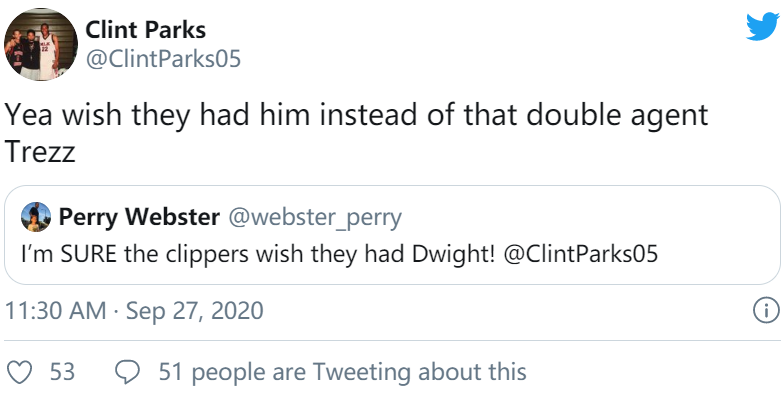This screenshot has height=398, width=783.
Task: Open the Clint Parks display name
Action: 145,29
